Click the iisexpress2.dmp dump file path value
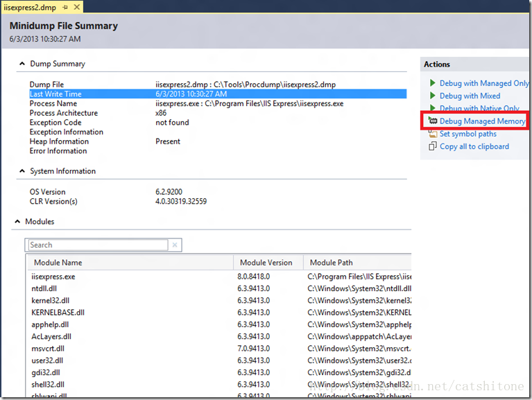 pos(246,85)
